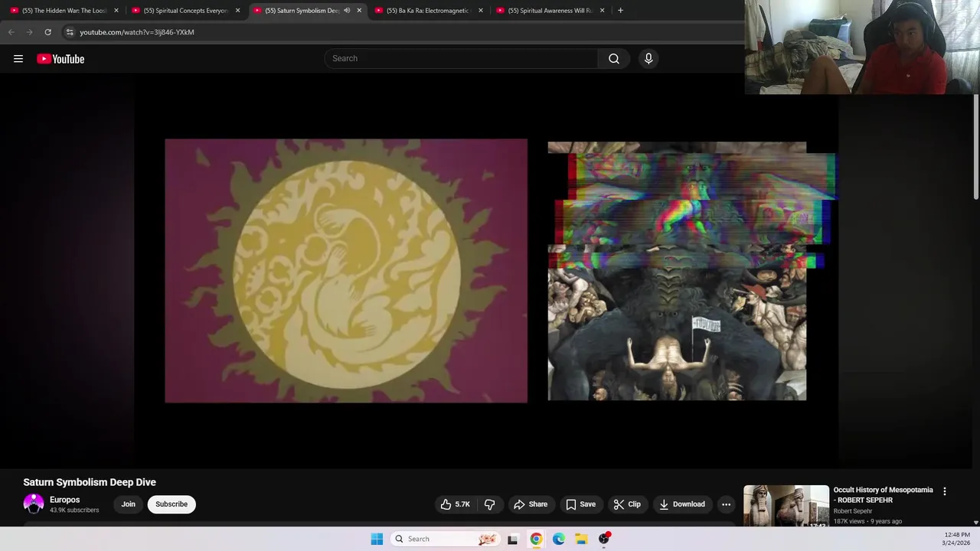The image size is (980, 551).
Task: Open Microsoft Edge from the taskbar
Action: pyautogui.click(x=559, y=539)
